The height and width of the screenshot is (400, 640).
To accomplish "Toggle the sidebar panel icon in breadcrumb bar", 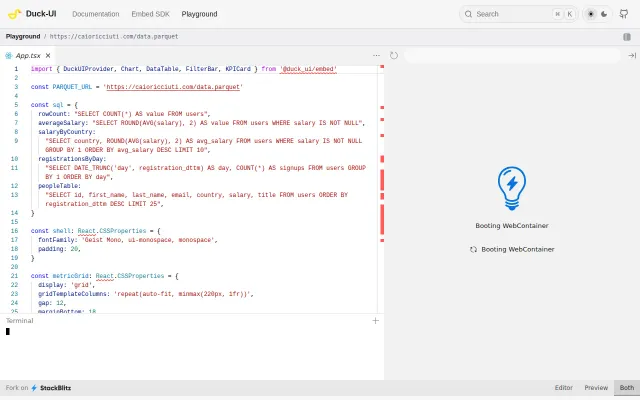I will [627, 37].
